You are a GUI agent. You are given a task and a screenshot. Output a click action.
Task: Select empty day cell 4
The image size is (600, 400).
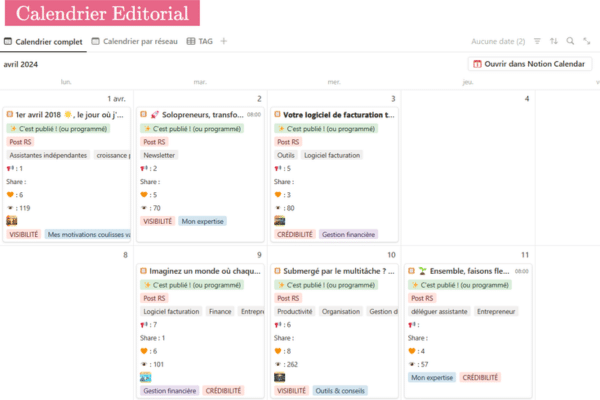pos(468,168)
